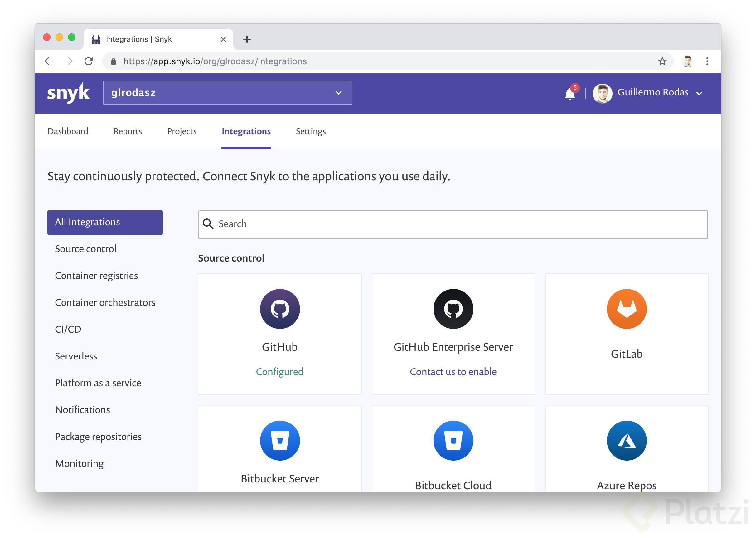Image resolution: width=756 pixels, height=538 pixels.
Task: Click the Snyk tab favicon
Action: pyautogui.click(x=96, y=39)
